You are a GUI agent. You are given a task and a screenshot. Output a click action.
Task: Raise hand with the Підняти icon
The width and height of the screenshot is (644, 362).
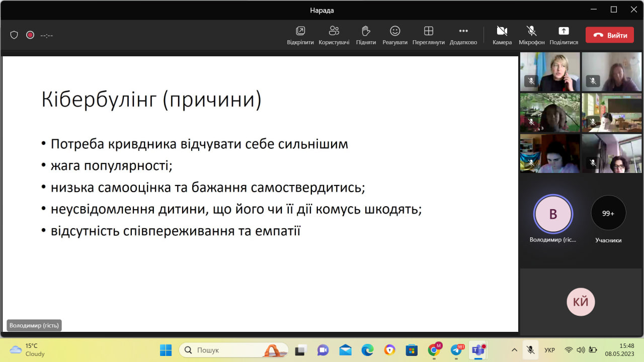pos(366,35)
